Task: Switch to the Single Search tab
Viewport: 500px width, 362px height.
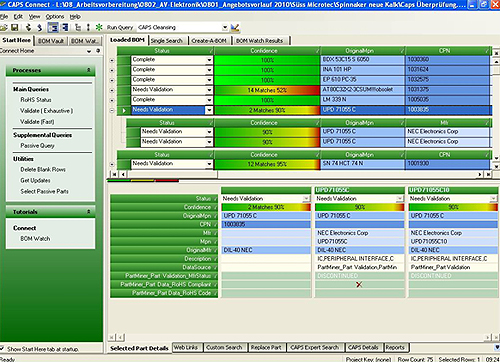Action: 167,41
